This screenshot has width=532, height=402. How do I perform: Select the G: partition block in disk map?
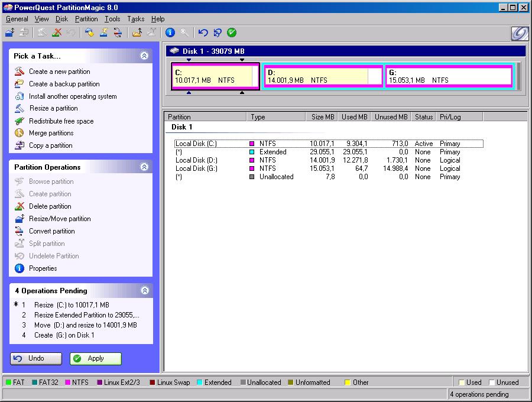coord(449,76)
